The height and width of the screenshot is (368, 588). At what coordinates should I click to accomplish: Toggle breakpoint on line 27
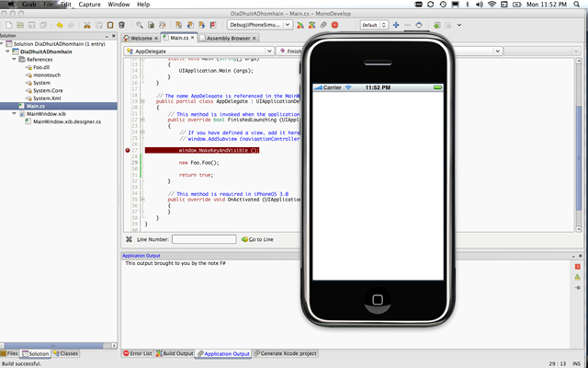[128, 150]
